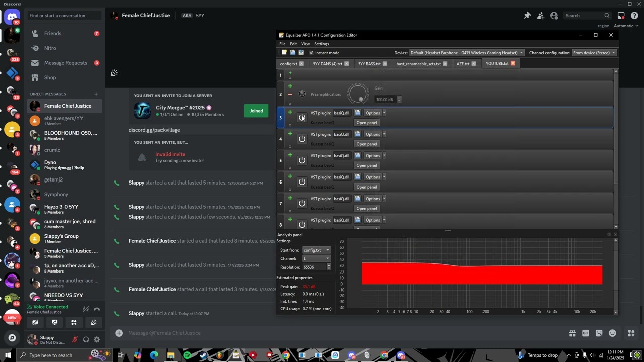Turn on camera in voice panel
This screenshot has height=362, width=644.
pyautogui.click(x=35, y=322)
